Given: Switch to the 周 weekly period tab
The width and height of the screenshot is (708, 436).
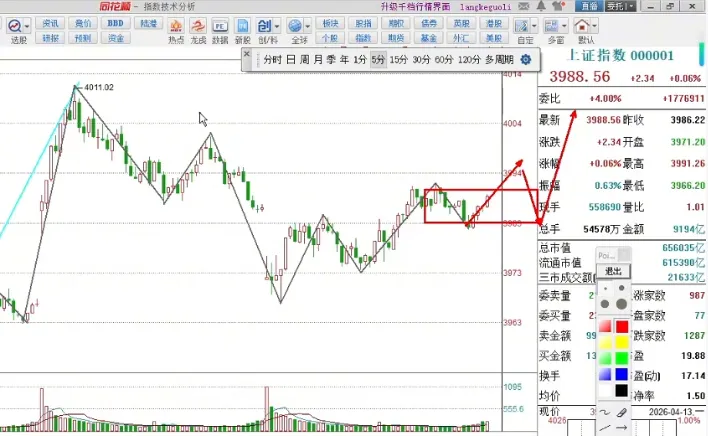Looking at the screenshot, I should coord(305,60).
